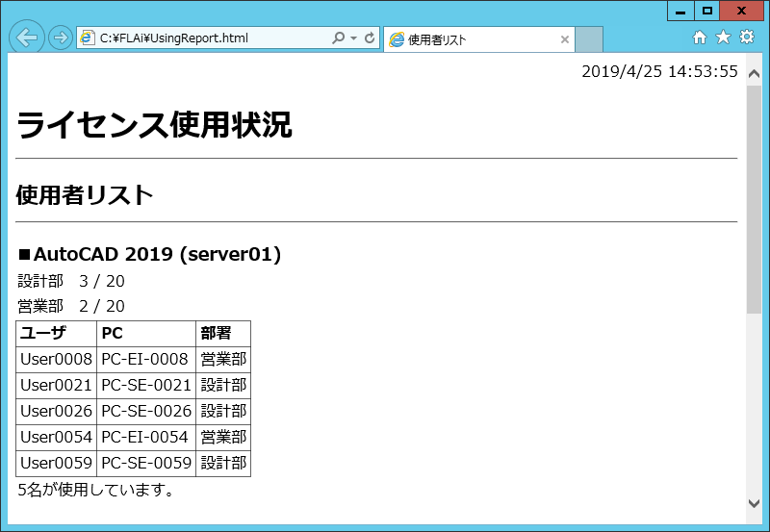The image size is (770, 532).
Task: Click the User0021 cell
Action: point(57,385)
